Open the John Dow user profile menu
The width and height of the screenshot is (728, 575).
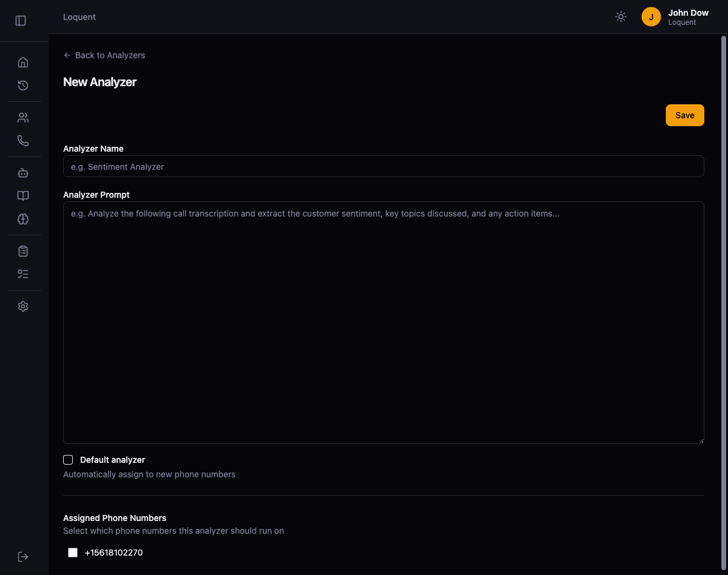[x=675, y=17]
